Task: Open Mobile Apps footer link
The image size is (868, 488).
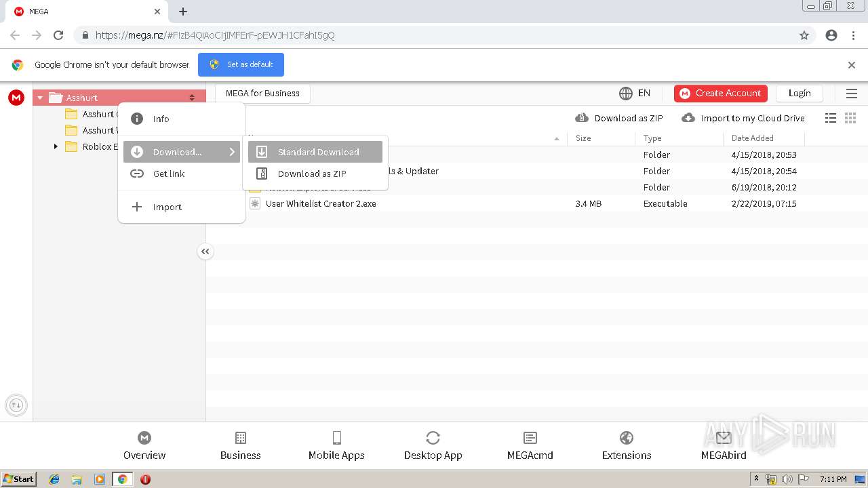Action: 336,446
